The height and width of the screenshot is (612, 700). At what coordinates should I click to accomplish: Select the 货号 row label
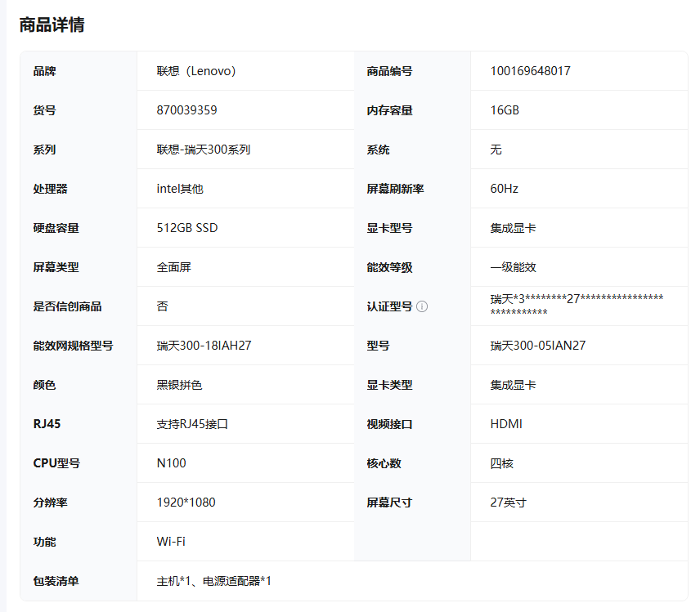(44, 110)
